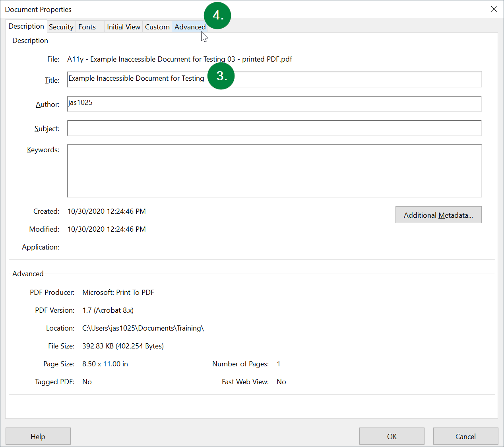The height and width of the screenshot is (447, 504).
Task: Focus the Author text field
Action: click(x=274, y=104)
